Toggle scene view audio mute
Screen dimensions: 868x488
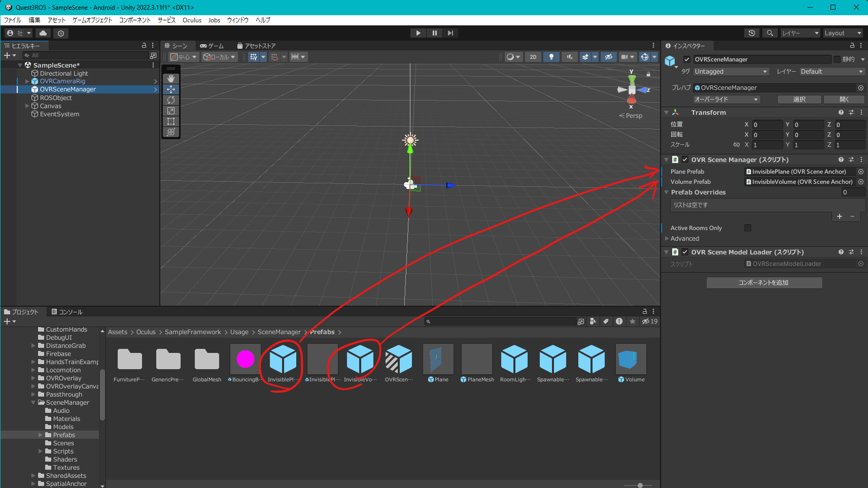(570, 56)
